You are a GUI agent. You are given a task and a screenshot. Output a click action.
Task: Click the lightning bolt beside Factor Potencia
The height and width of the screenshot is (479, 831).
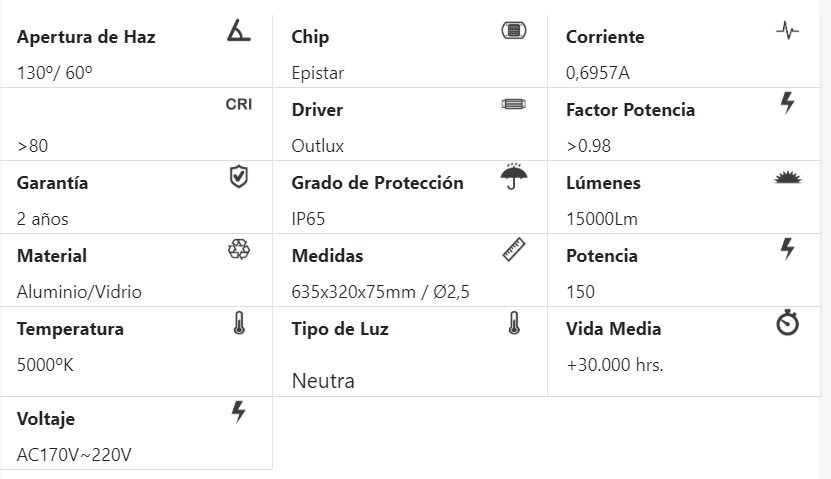tap(787, 103)
